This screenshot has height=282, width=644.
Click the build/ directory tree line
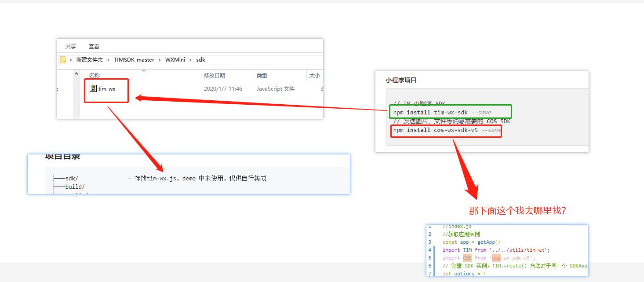tap(69, 187)
